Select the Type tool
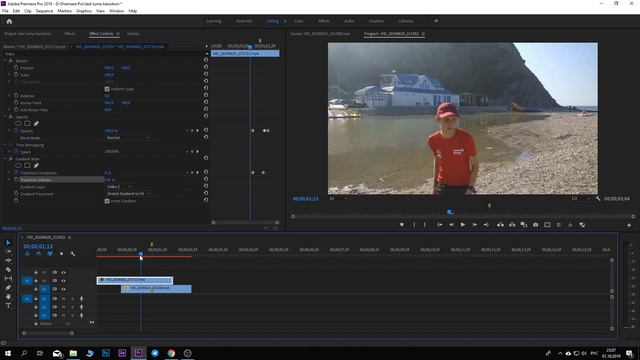 point(8,306)
